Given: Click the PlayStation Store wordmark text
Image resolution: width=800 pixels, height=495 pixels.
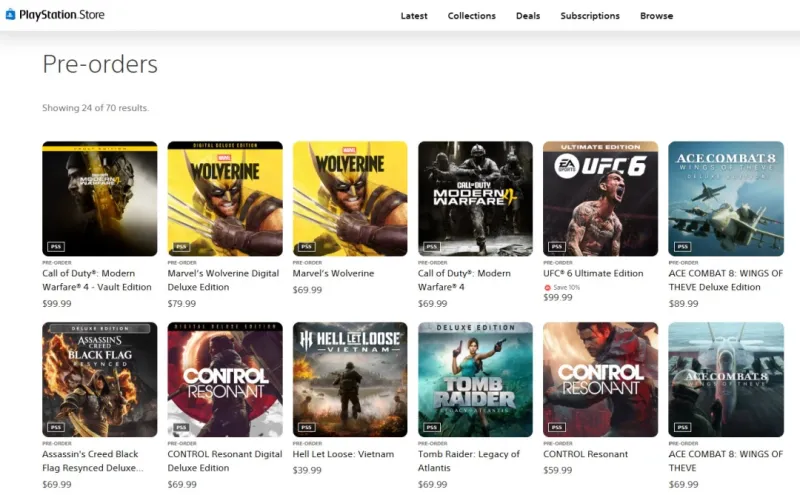Looking at the screenshot, I should (x=62, y=15).
